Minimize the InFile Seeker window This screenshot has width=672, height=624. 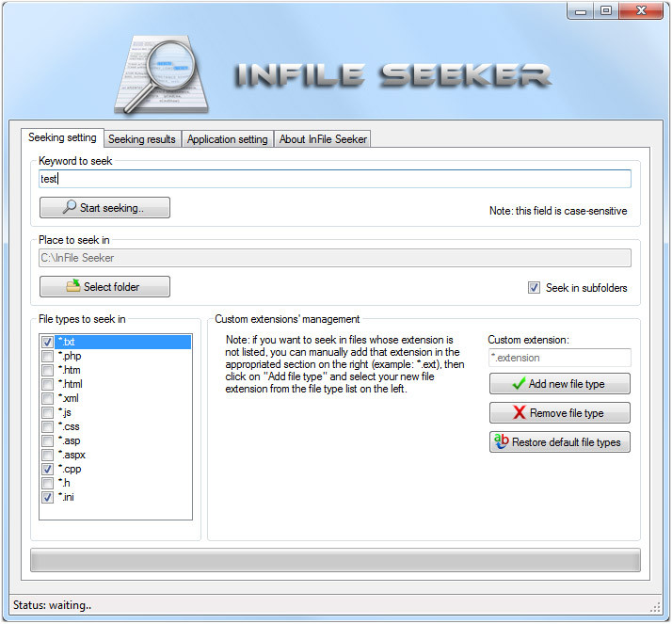click(581, 10)
